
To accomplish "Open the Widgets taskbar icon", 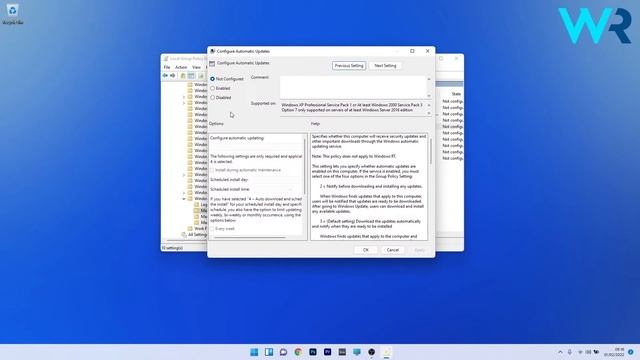I will (x=269, y=352).
